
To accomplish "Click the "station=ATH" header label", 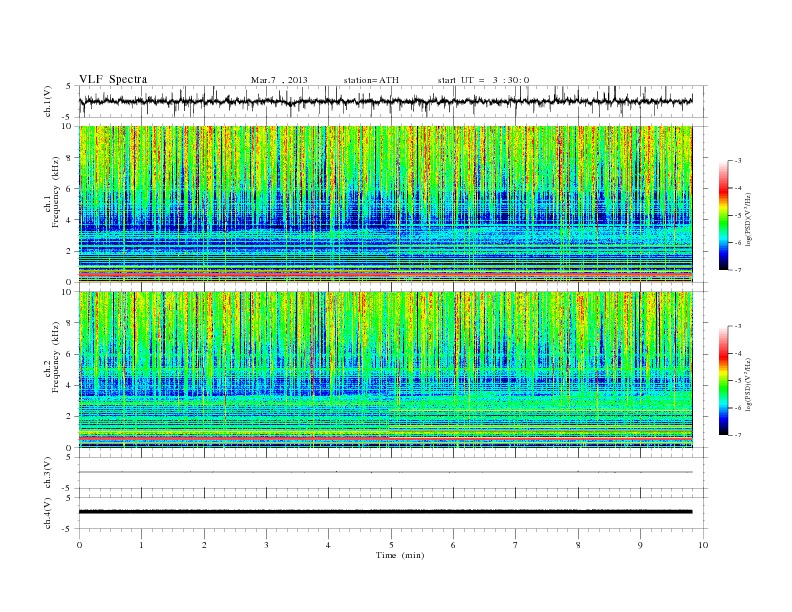I will (x=371, y=80).
